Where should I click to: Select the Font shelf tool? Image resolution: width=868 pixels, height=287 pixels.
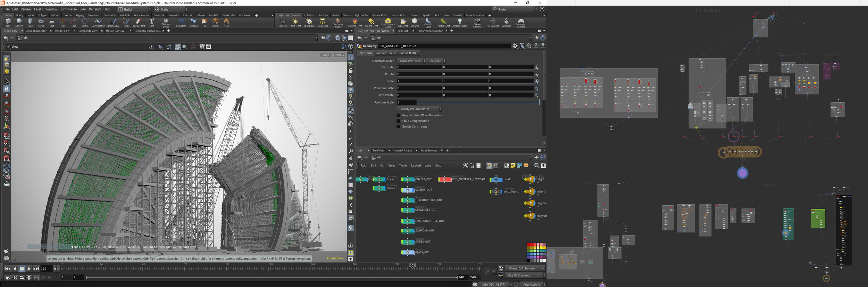(x=152, y=23)
